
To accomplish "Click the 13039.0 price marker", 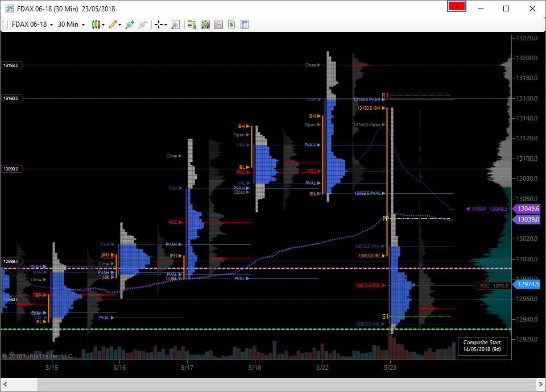I will click(x=527, y=219).
